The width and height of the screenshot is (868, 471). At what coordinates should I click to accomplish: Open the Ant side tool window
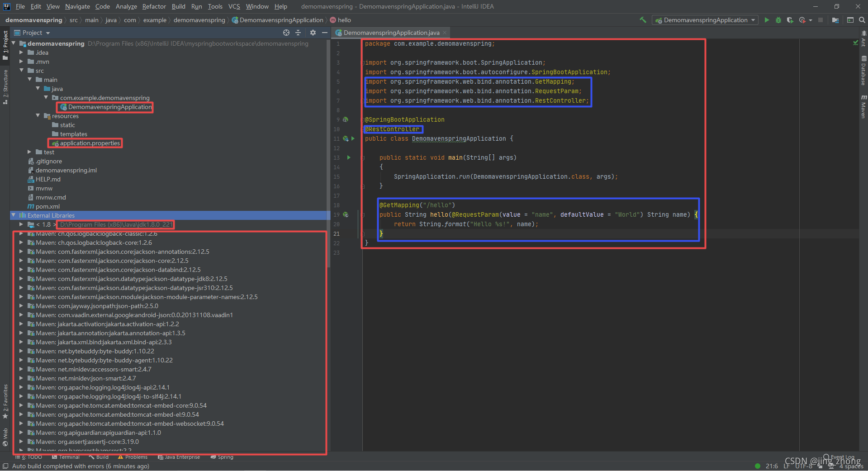[x=863, y=38]
